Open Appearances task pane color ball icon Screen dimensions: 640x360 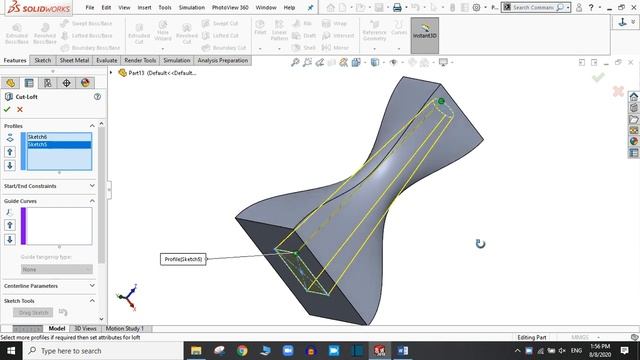(633, 141)
